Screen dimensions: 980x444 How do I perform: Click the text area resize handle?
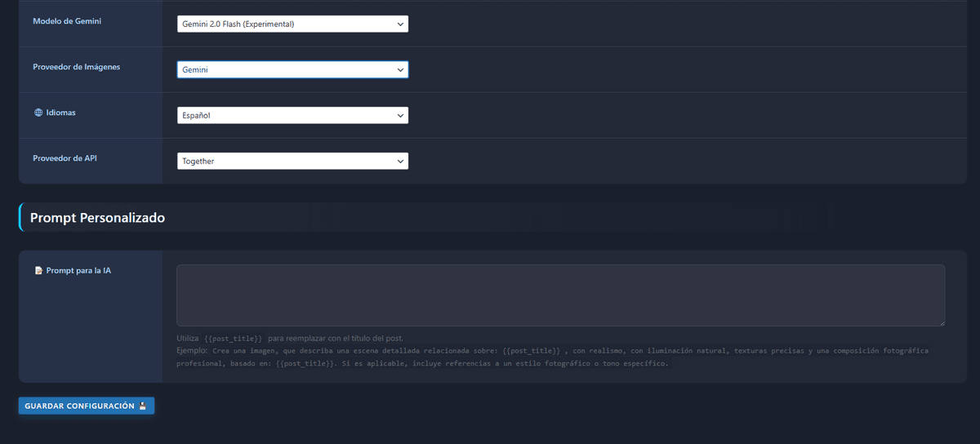[941, 322]
